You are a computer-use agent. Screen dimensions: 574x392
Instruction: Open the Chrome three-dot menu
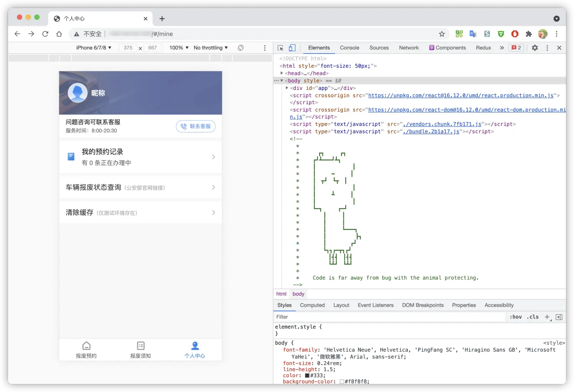coord(557,34)
